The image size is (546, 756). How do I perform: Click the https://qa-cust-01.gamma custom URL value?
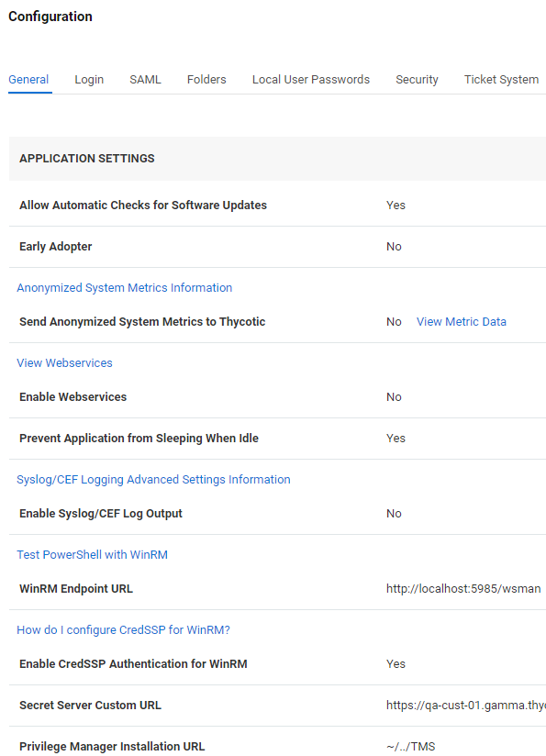point(466,706)
